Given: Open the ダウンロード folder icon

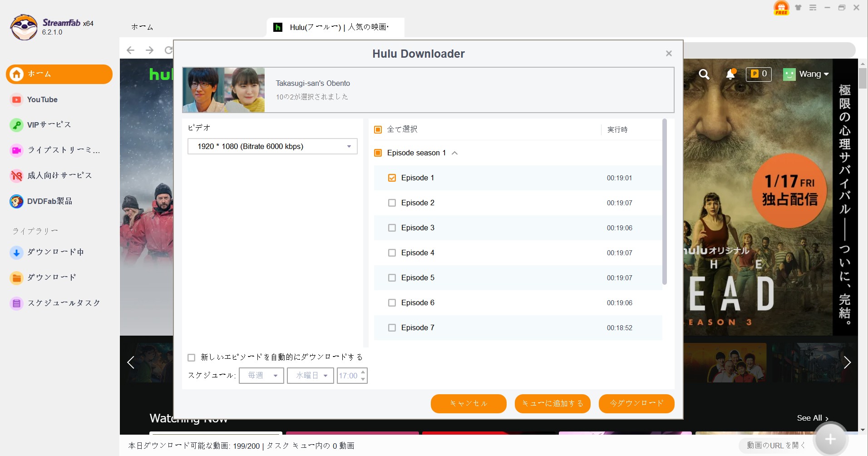Looking at the screenshot, I should [x=17, y=278].
